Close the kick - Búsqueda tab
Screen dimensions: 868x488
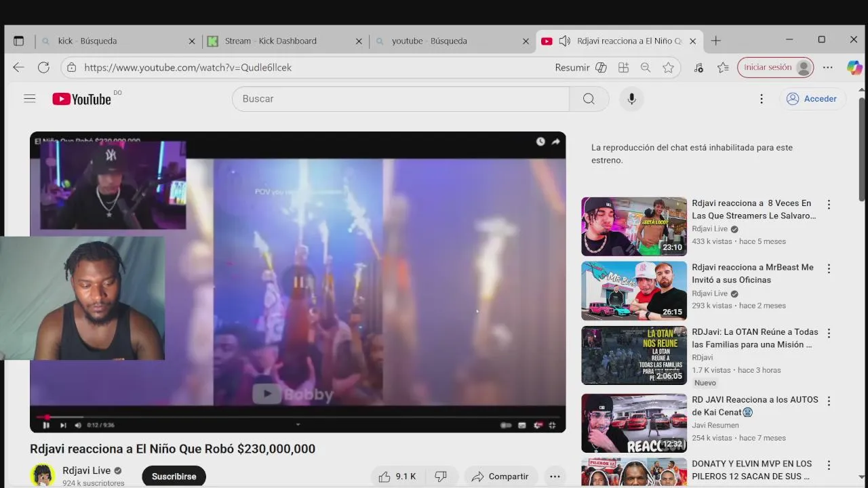[x=192, y=41]
